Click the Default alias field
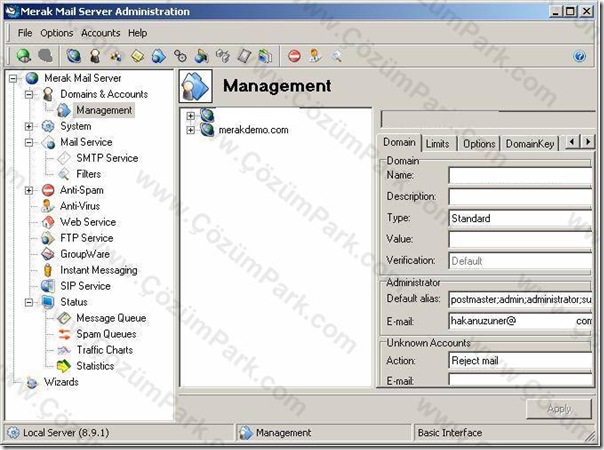 coord(520,299)
